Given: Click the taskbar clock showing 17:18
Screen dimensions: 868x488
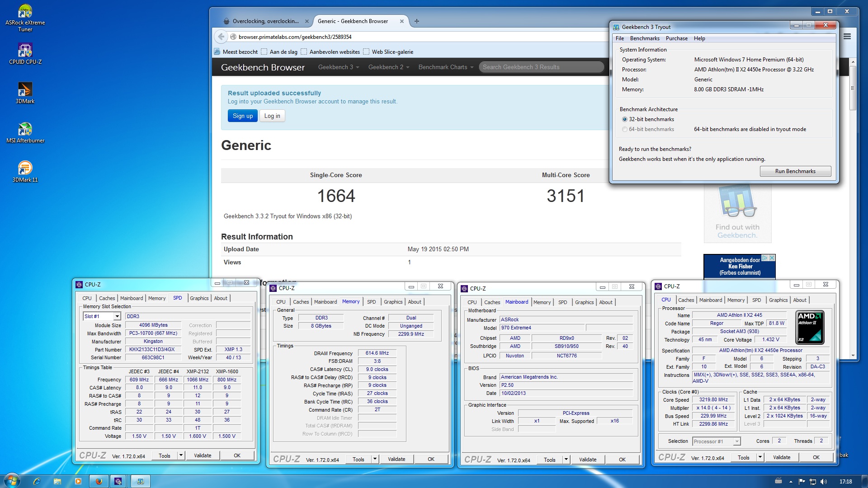Looking at the screenshot, I should point(845,482).
